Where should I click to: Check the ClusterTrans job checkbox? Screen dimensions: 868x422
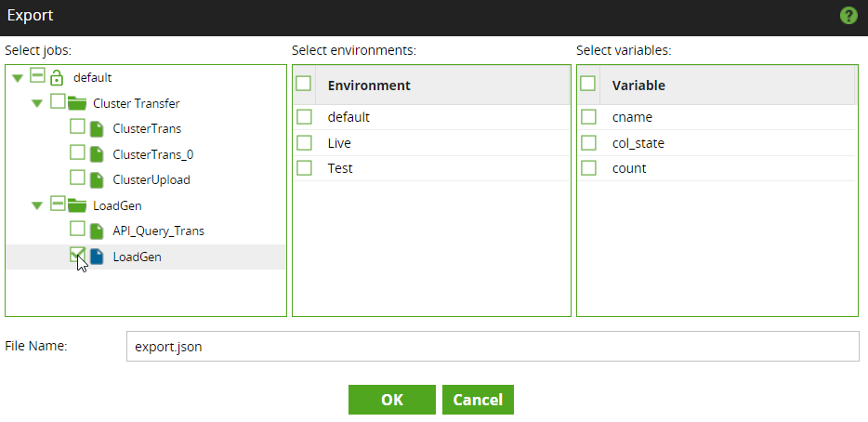click(77, 126)
